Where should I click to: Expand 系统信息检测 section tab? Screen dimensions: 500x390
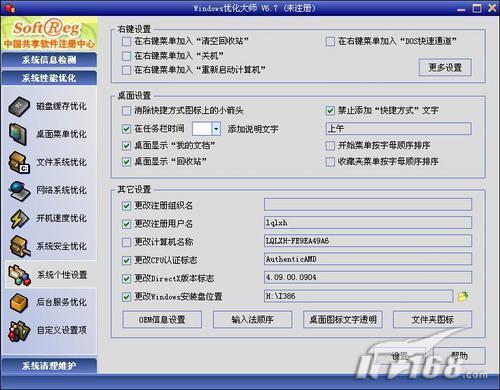49,60
